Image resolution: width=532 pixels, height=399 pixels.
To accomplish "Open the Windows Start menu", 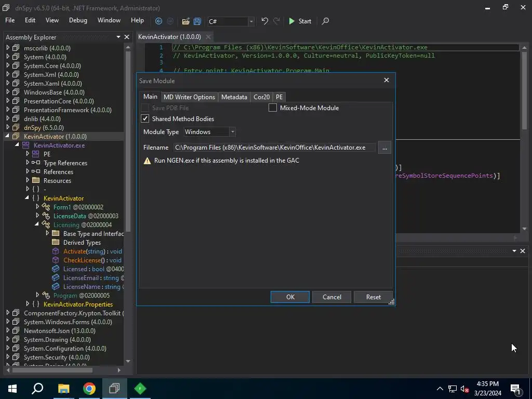I will 12,389.
